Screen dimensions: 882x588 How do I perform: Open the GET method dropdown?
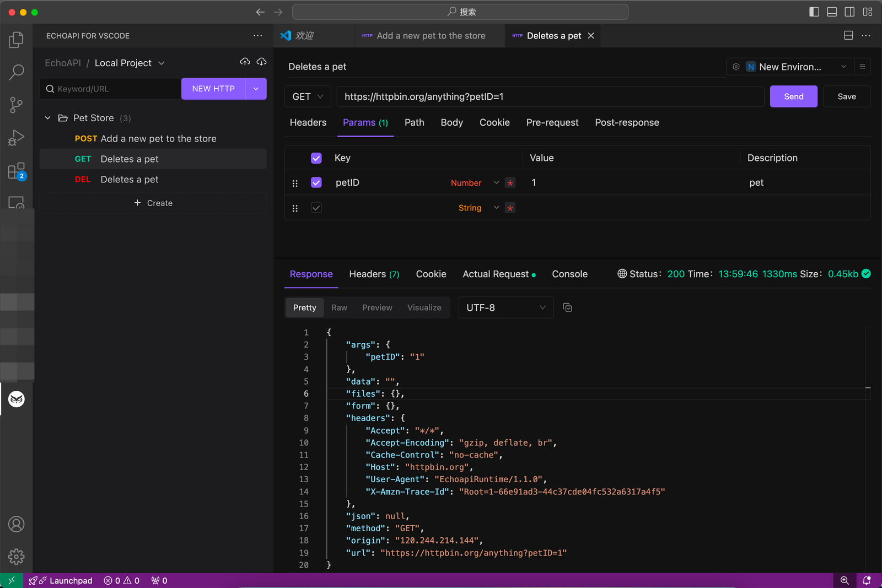click(x=307, y=96)
